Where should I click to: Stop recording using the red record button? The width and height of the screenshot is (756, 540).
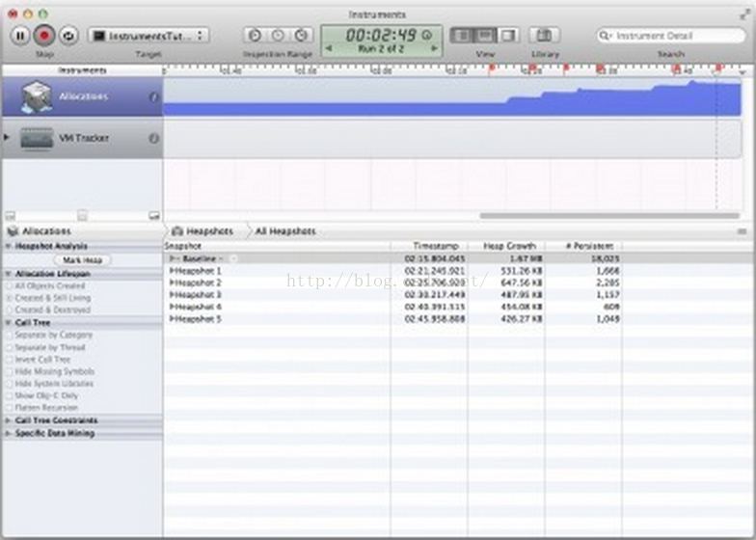click(x=44, y=36)
